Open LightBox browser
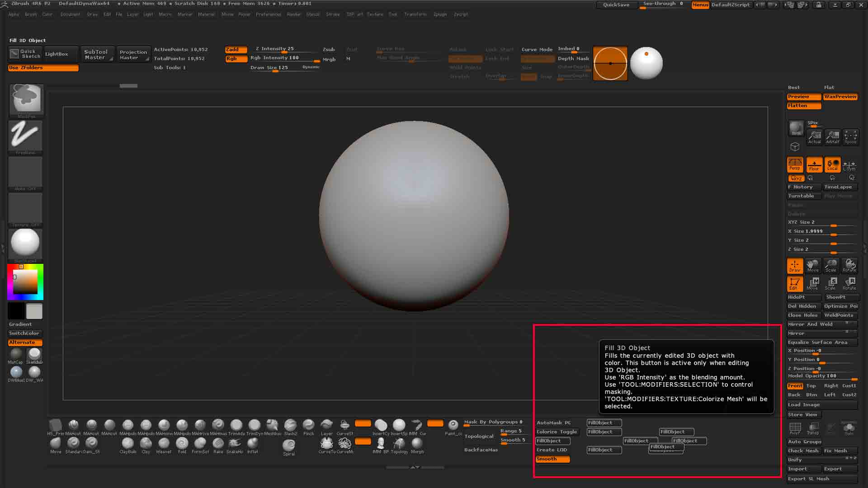 click(57, 54)
